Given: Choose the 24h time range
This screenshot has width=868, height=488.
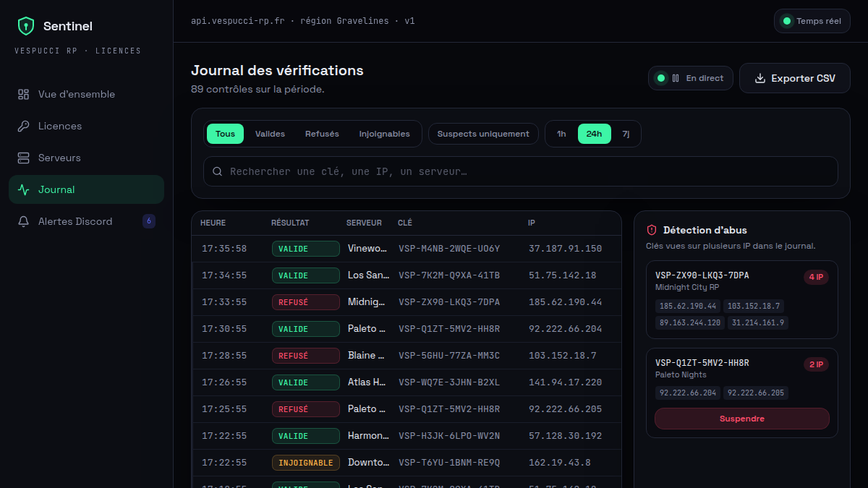Looking at the screenshot, I should pyautogui.click(x=594, y=134).
